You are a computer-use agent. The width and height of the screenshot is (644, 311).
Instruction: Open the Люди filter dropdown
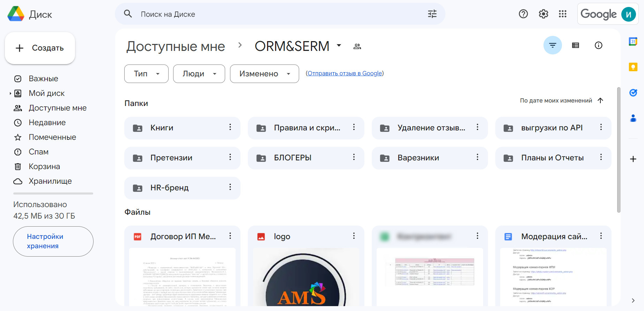click(199, 74)
